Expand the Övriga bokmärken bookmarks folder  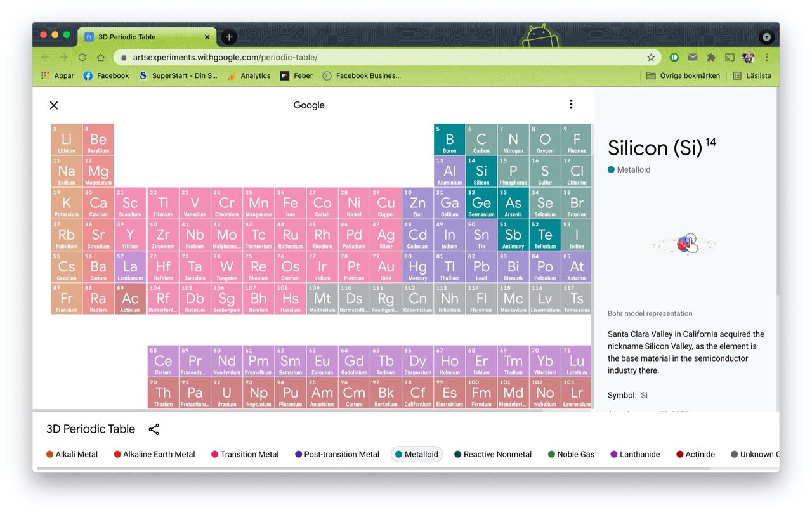(683, 75)
